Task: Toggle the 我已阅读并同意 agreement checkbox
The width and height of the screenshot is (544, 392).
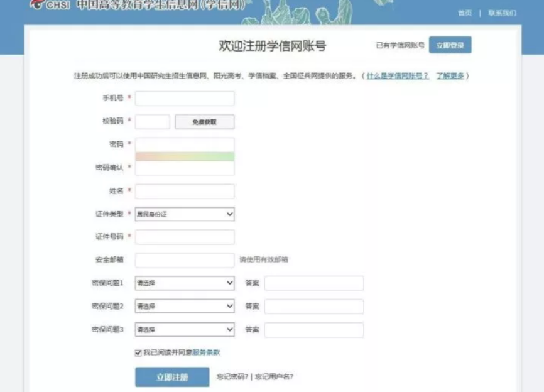Action: click(138, 353)
